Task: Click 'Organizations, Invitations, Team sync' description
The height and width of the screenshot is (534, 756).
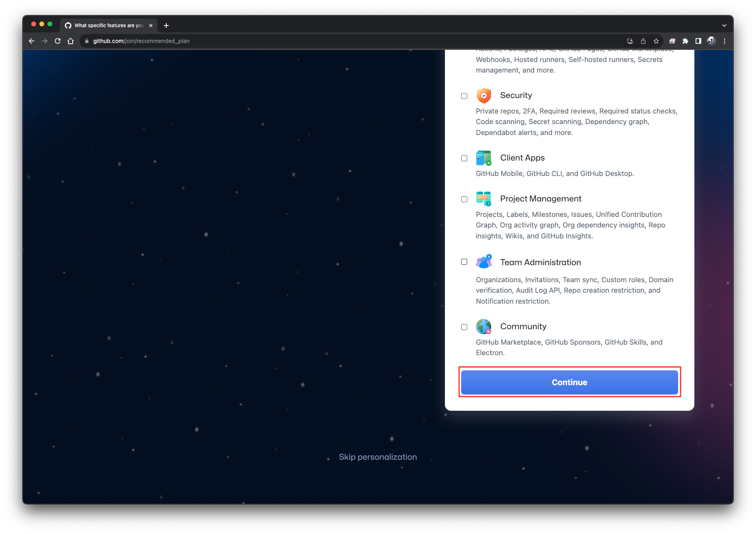Action: coord(575,290)
